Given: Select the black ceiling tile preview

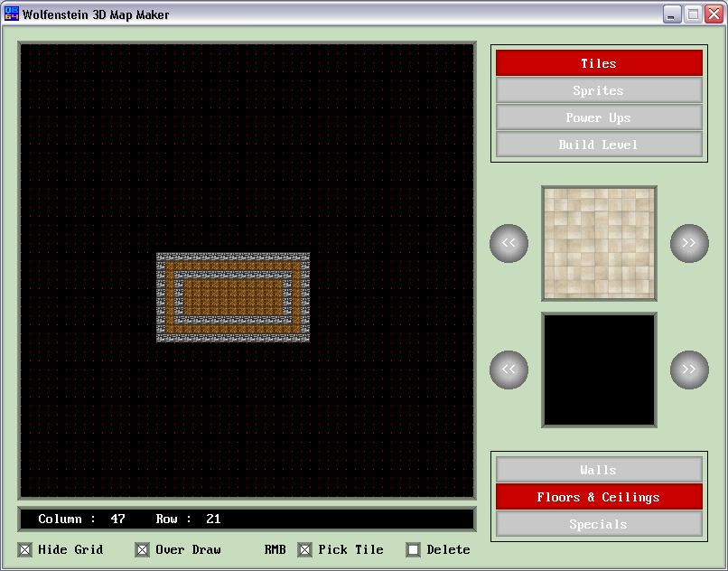Looking at the screenshot, I should 599,370.
